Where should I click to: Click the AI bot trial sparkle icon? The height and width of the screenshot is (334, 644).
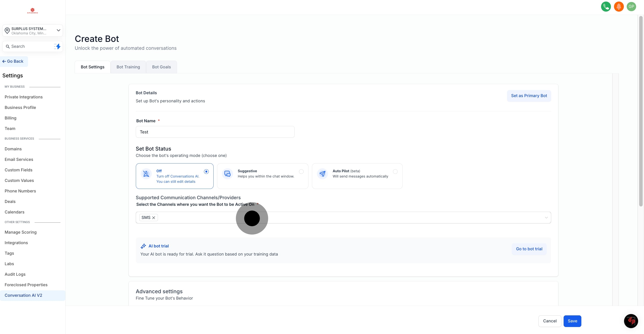click(143, 246)
